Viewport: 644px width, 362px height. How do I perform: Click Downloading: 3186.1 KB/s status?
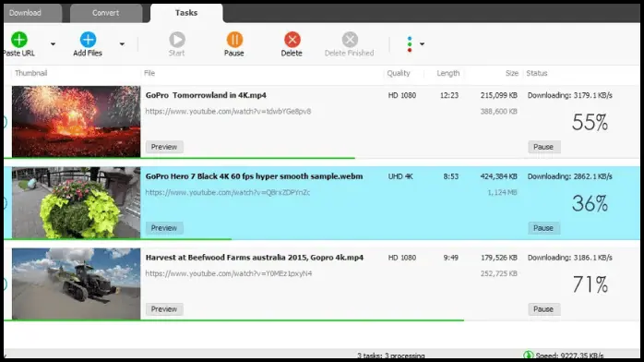[x=570, y=258]
